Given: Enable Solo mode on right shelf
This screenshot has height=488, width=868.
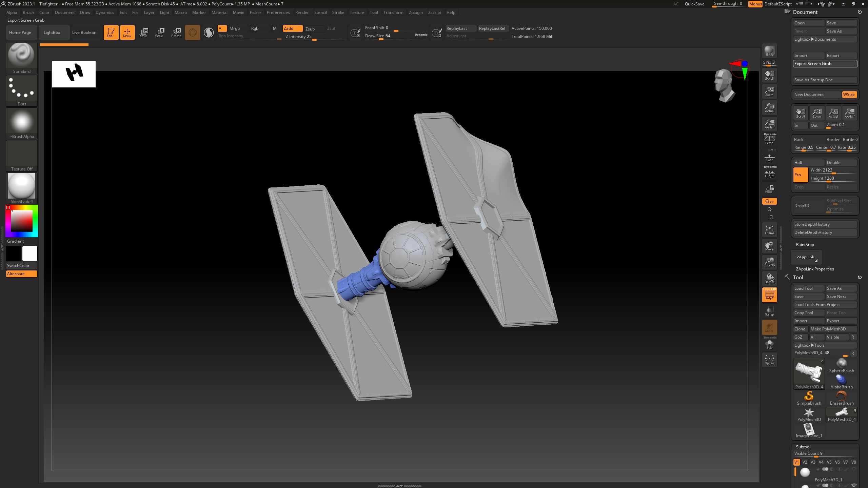Looking at the screenshot, I should 769,343.
